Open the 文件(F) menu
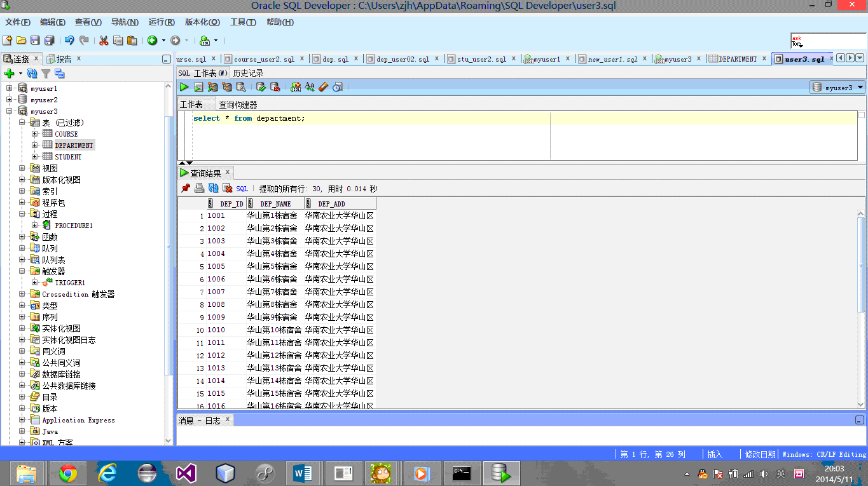This screenshot has height=486, width=868. (x=17, y=22)
